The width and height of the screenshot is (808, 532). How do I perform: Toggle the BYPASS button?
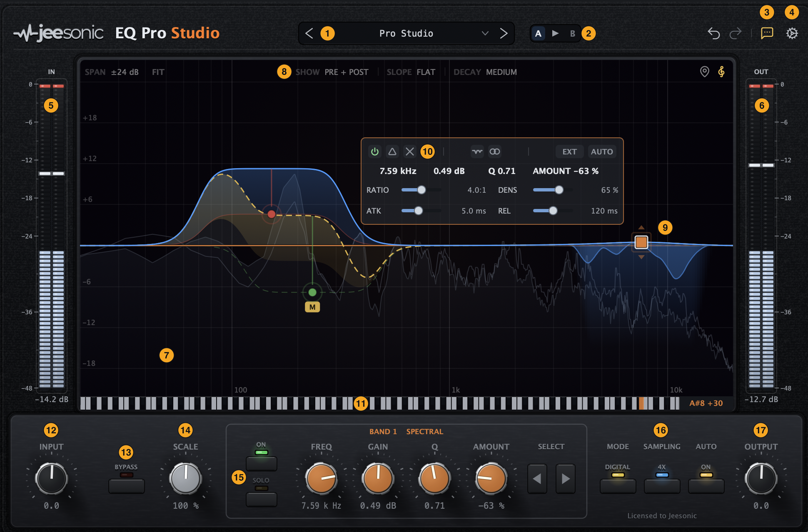pos(126,485)
